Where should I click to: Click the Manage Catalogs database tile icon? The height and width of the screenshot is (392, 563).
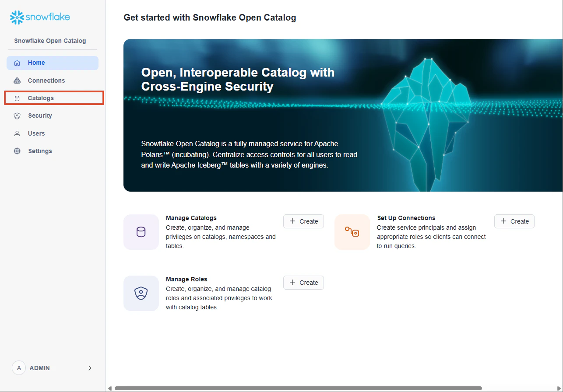click(x=141, y=232)
